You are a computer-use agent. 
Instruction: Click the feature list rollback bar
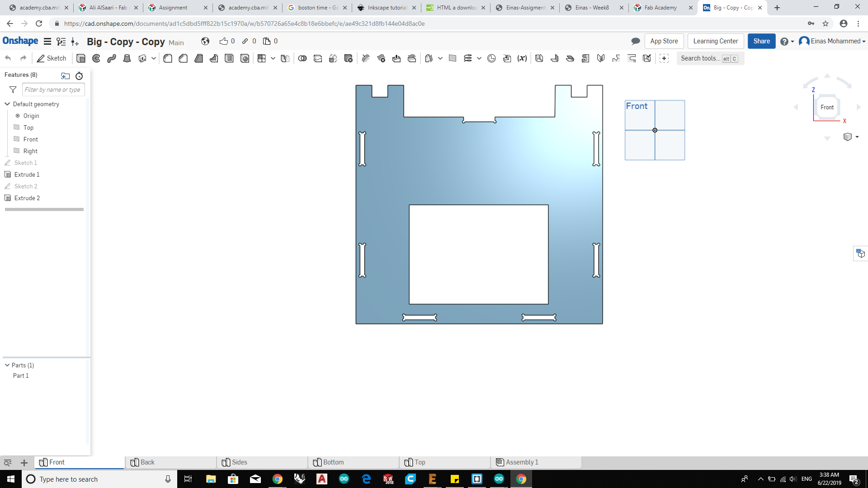(x=44, y=209)
